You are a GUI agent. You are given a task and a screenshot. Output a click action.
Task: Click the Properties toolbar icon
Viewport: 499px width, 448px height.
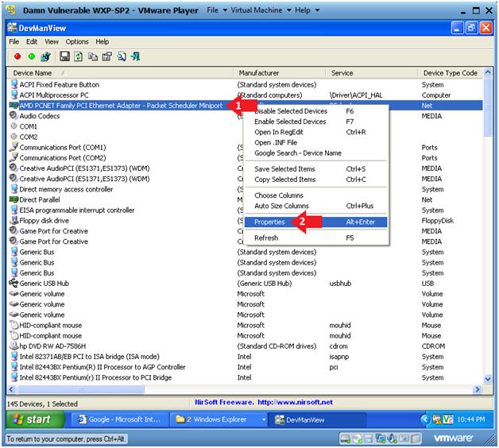[x=107, y=56]
